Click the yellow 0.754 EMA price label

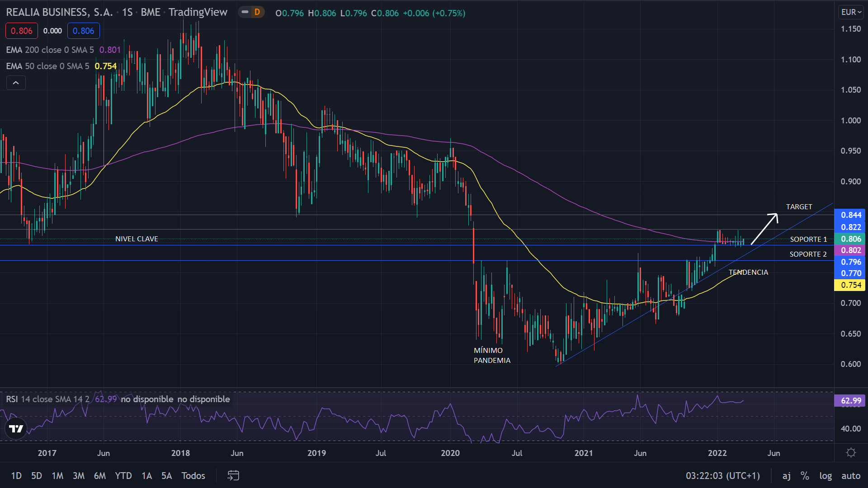point(849,285)
